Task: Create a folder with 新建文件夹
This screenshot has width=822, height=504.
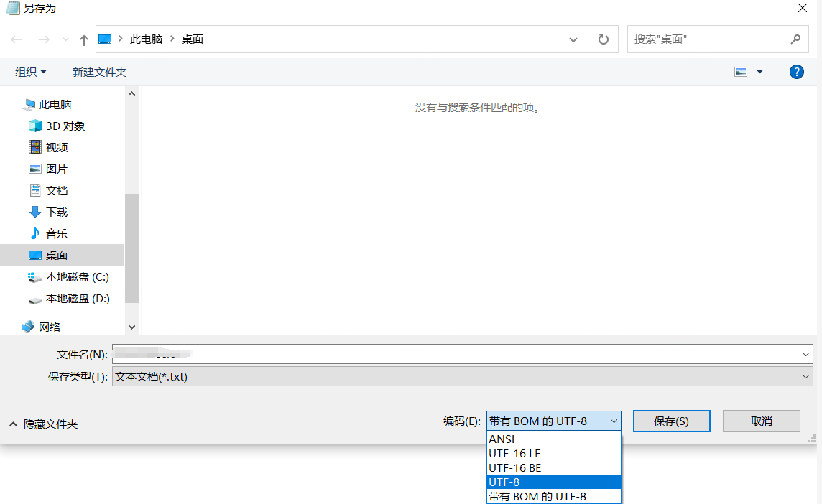Action: coord(100,72)
